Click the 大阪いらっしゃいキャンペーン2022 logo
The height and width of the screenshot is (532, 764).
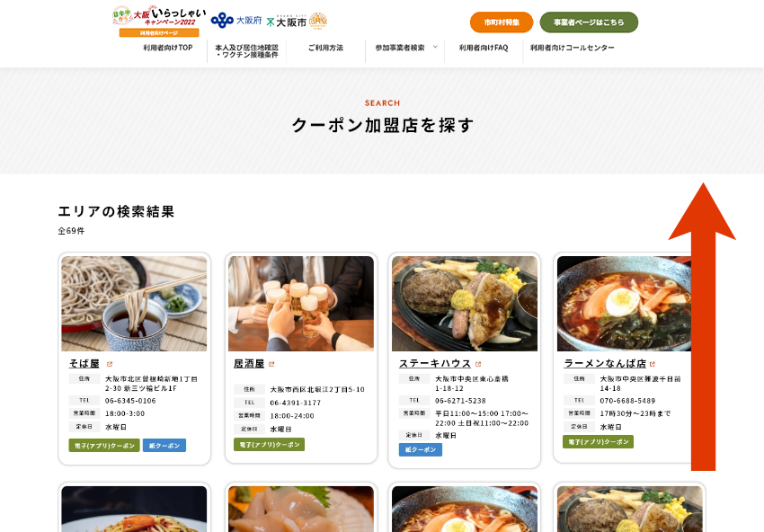tap(159, 21)
